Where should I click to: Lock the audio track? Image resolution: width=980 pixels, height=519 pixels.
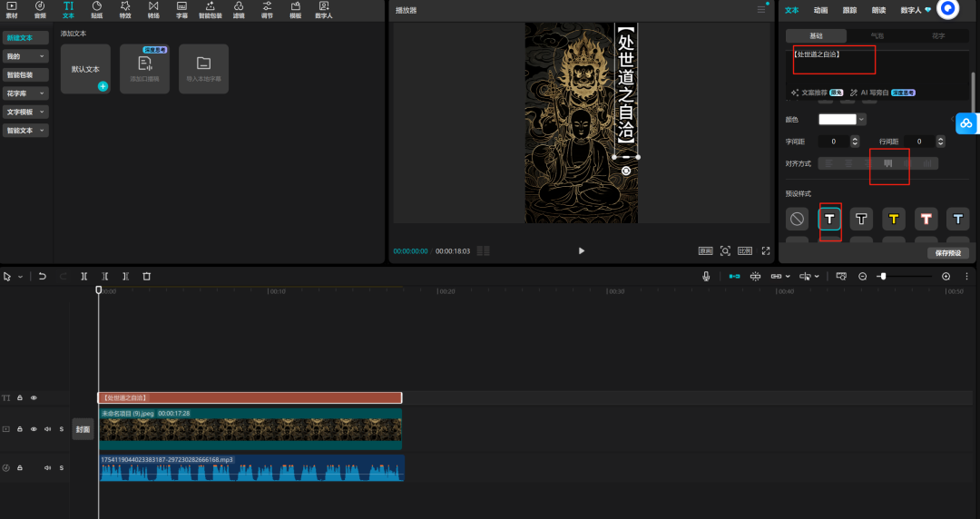(x=20, y=467)
